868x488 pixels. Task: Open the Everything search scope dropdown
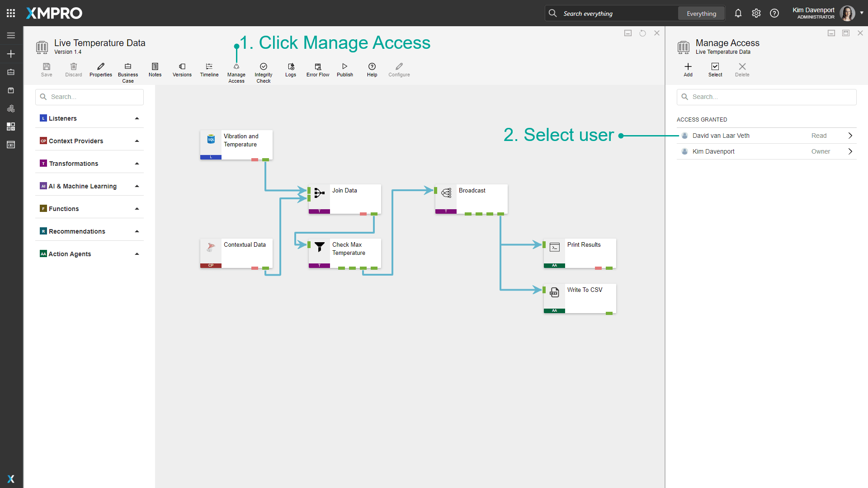tap(701, 13)
